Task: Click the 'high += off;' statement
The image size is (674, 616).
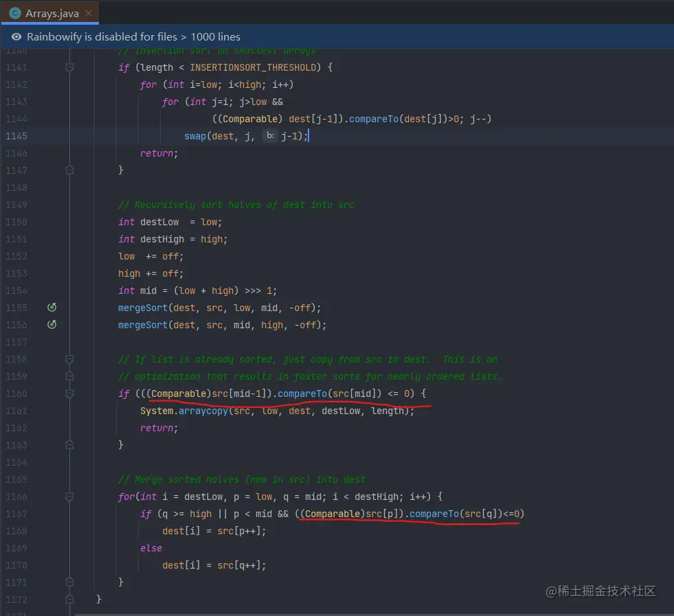Action: (151, 273)
